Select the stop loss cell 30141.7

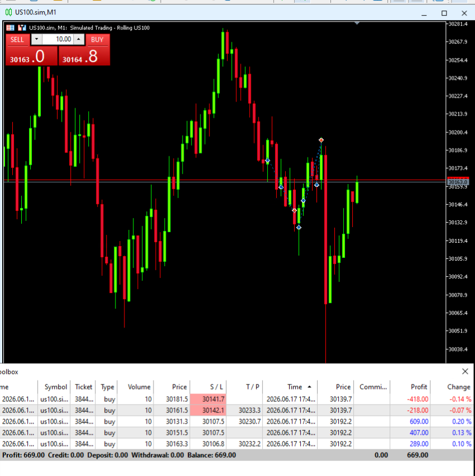[x=208, y=399]
